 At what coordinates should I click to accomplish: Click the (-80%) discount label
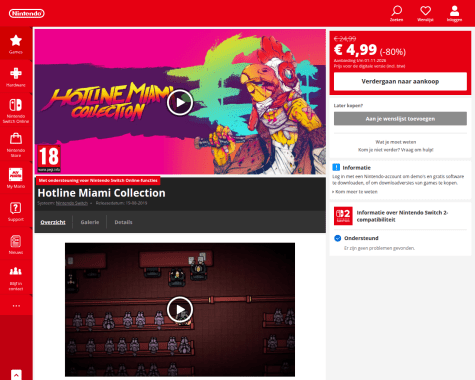(393, 52)
